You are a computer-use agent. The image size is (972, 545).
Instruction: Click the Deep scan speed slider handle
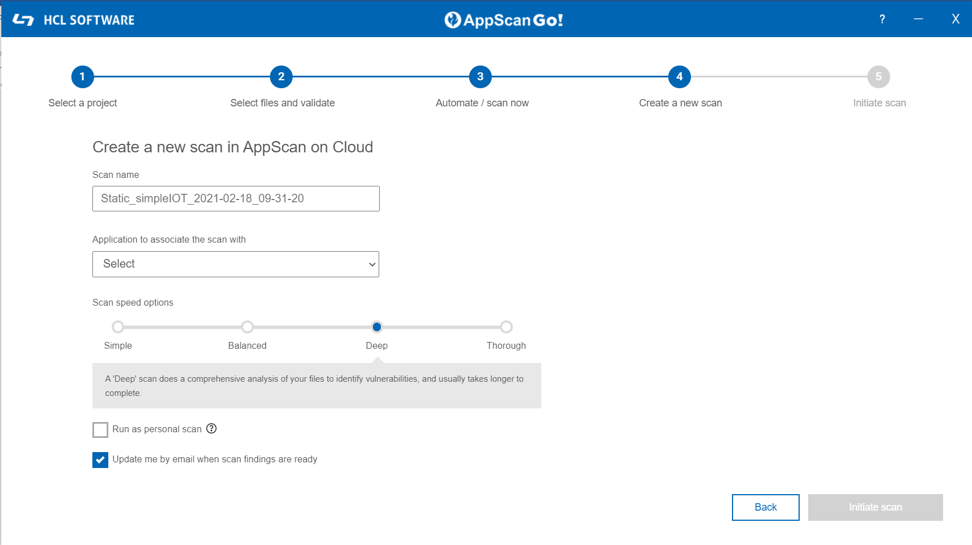tap(377, 327)
